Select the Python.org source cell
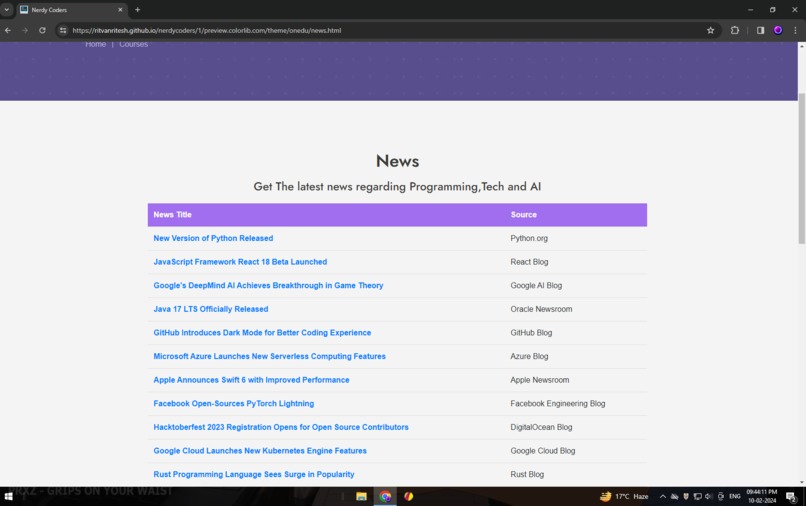This screenshot has height=506, width=806. coord(529,238)
